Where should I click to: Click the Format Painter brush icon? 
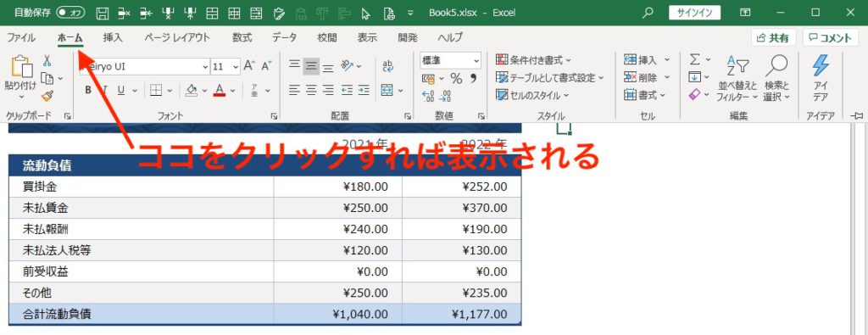click(x=47, y=96)
